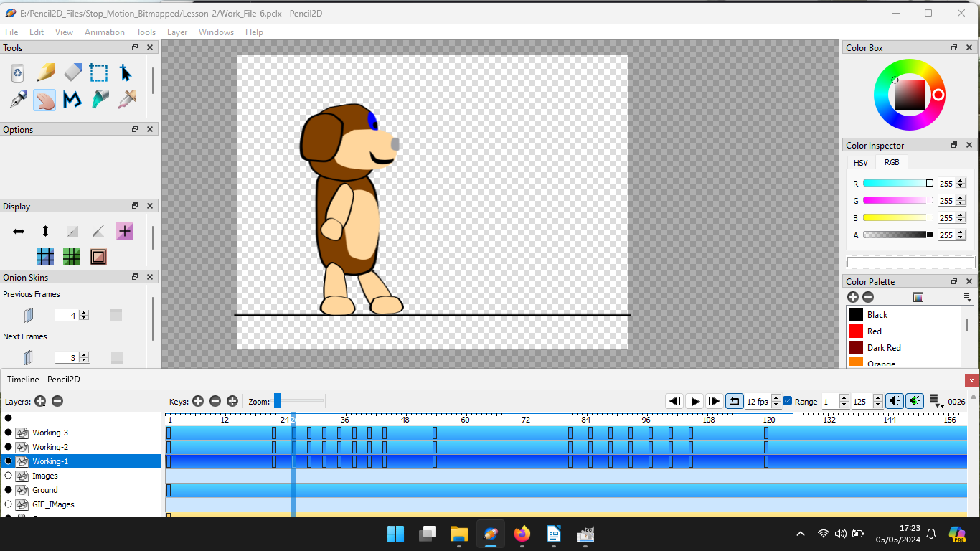Toggle the green thirds grid overlay
Viewport: 980px width, 551px height.
tap(72, 256)
